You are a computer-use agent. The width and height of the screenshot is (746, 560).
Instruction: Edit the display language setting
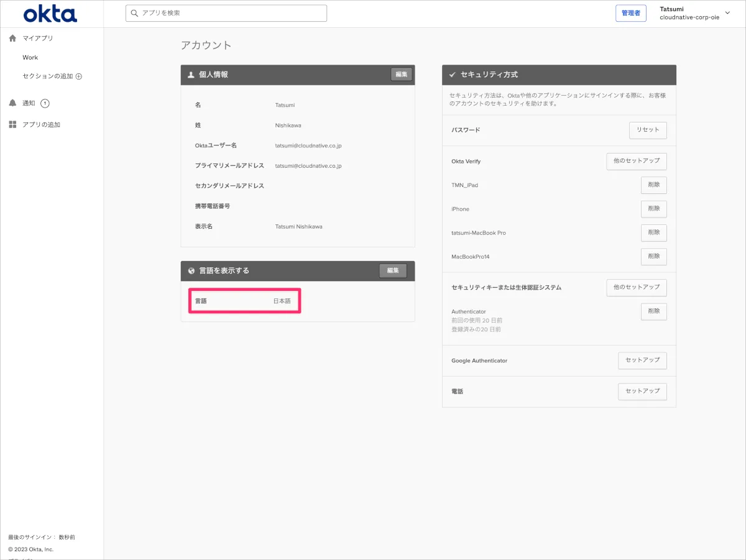pyautogui.click(x=393, y=271)
